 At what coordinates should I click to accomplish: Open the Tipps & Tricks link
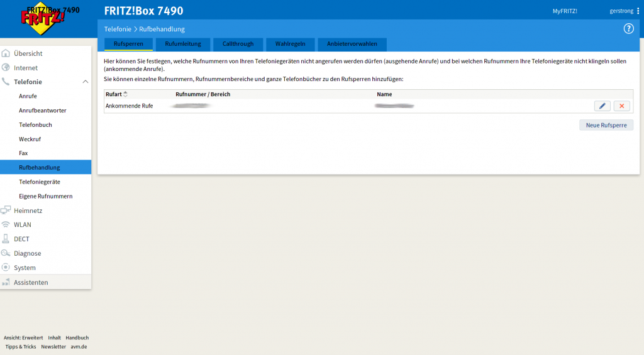point(21,347)
